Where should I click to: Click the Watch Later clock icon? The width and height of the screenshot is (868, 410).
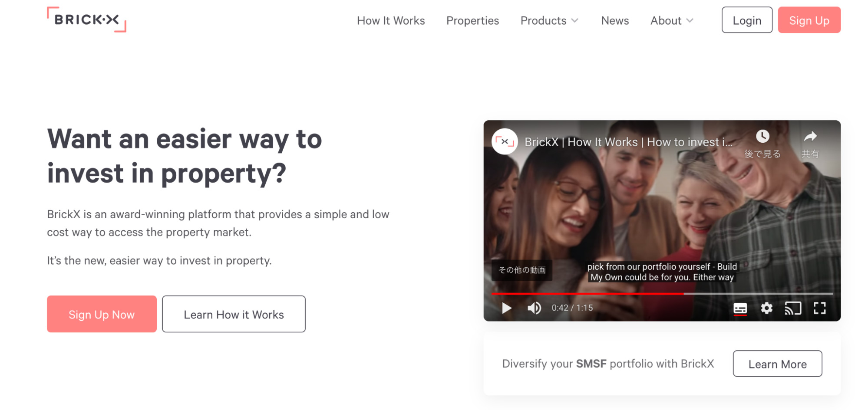click(x=762, y=136)
